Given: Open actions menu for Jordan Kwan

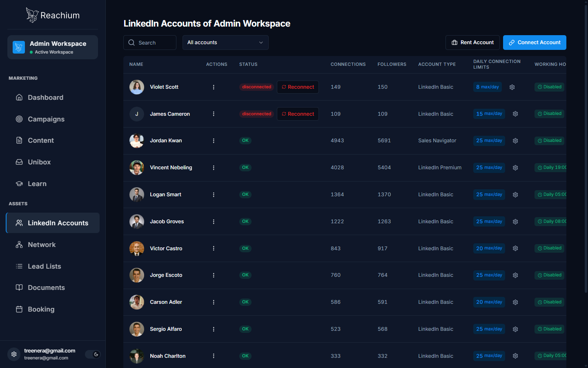Looking at the screenshot, I should (x=214, y=141).
